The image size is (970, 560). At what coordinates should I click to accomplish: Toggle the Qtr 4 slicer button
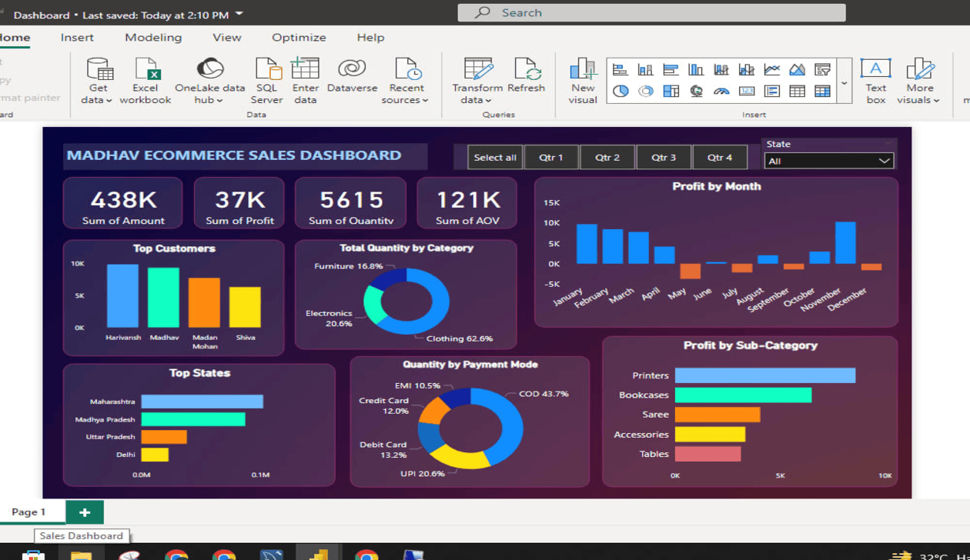point(720,157)
